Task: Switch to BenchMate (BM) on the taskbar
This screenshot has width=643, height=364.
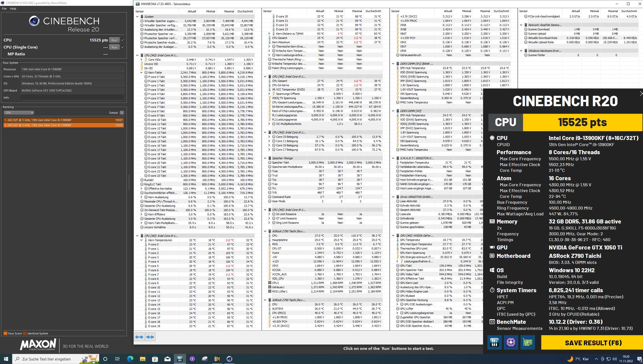Action: (217, 359)
